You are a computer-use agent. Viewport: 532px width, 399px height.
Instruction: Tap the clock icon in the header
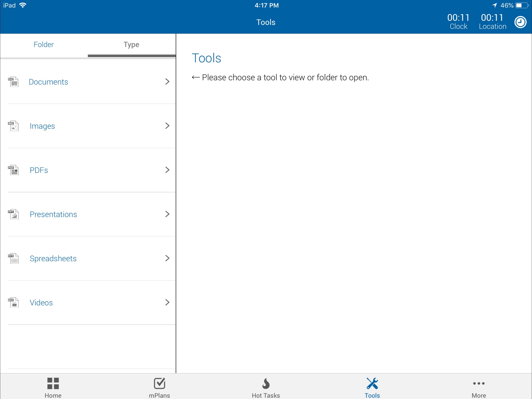520,22
